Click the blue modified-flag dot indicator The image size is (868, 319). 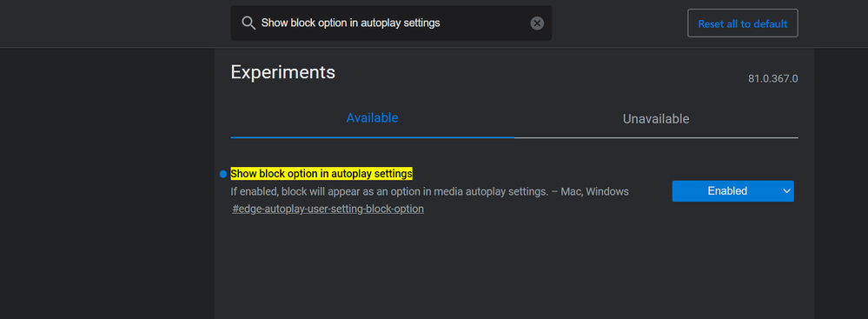223,174
